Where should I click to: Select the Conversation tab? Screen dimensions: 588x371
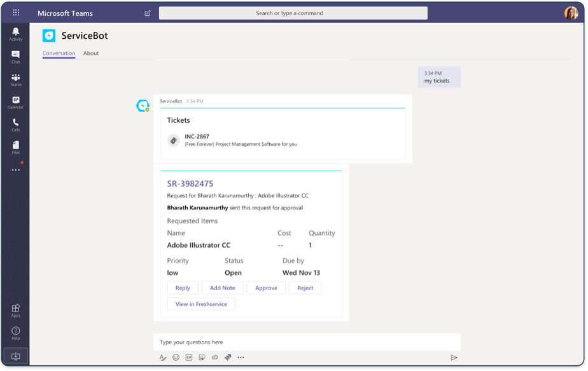click(59, 53)
